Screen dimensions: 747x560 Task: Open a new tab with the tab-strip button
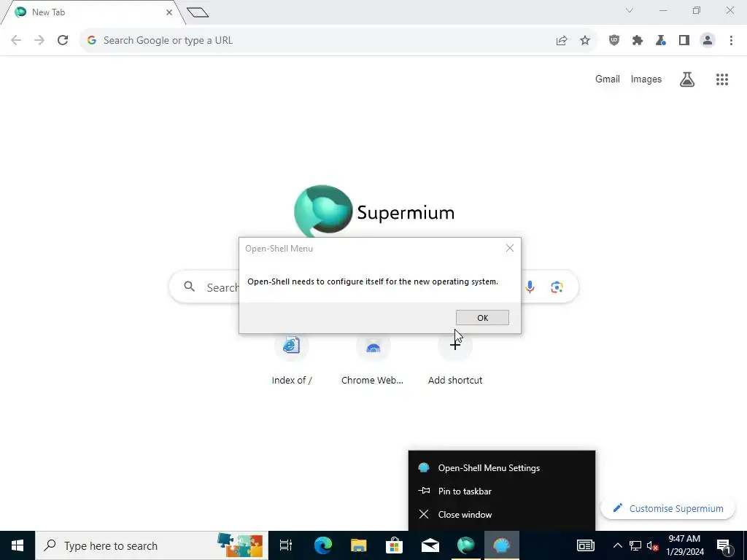(x=198, y=12)
